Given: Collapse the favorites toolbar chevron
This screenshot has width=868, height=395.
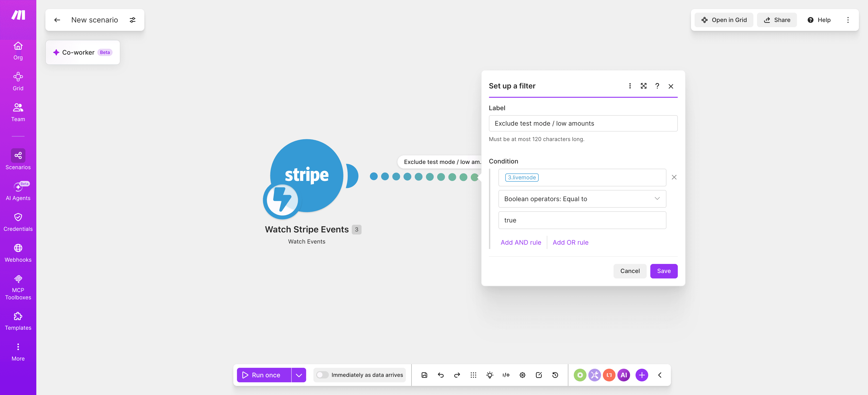Looking at the screenshot, I should point(660,375).
